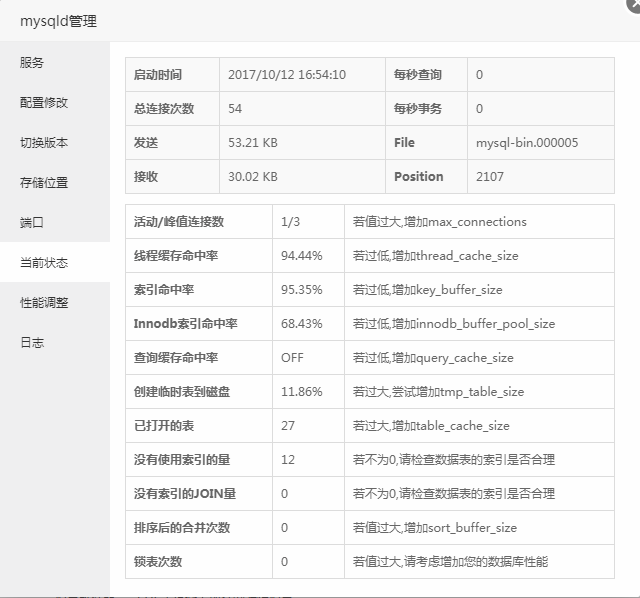The height and width of the screenshot is (598, 640).
Task: Click the 索引命中率 label
Action: [x=164, y=289]
